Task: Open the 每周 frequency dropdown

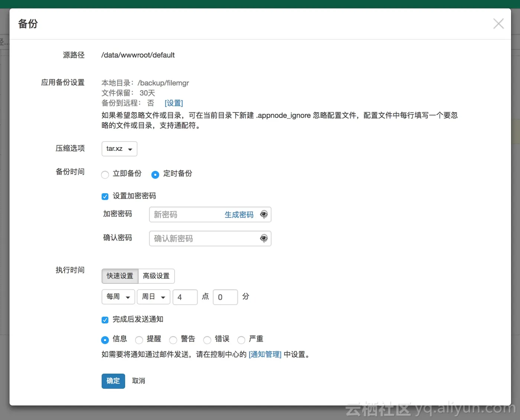Action: point(118,297)
